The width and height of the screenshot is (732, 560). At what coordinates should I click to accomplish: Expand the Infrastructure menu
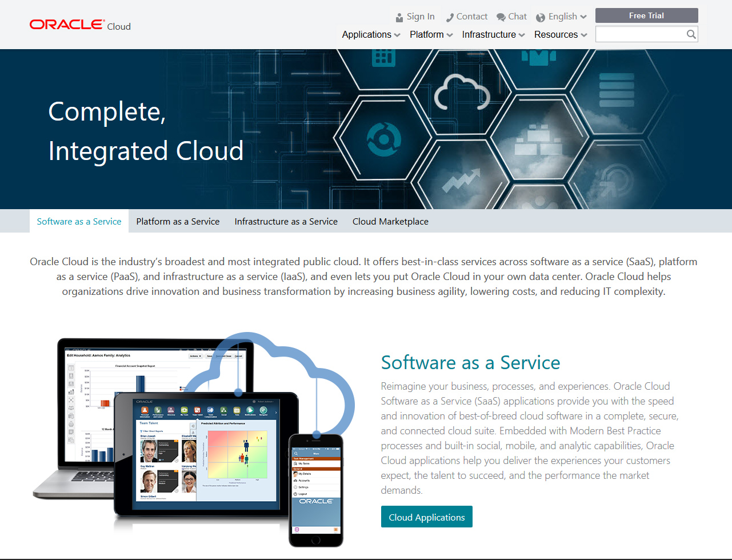(x=494, y=34)
